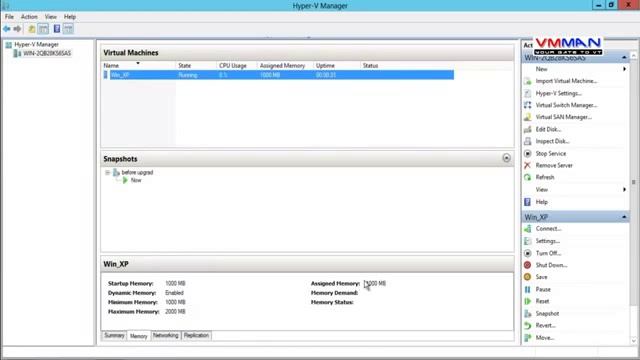Click the CPU Usage column header

click(237, 65)
